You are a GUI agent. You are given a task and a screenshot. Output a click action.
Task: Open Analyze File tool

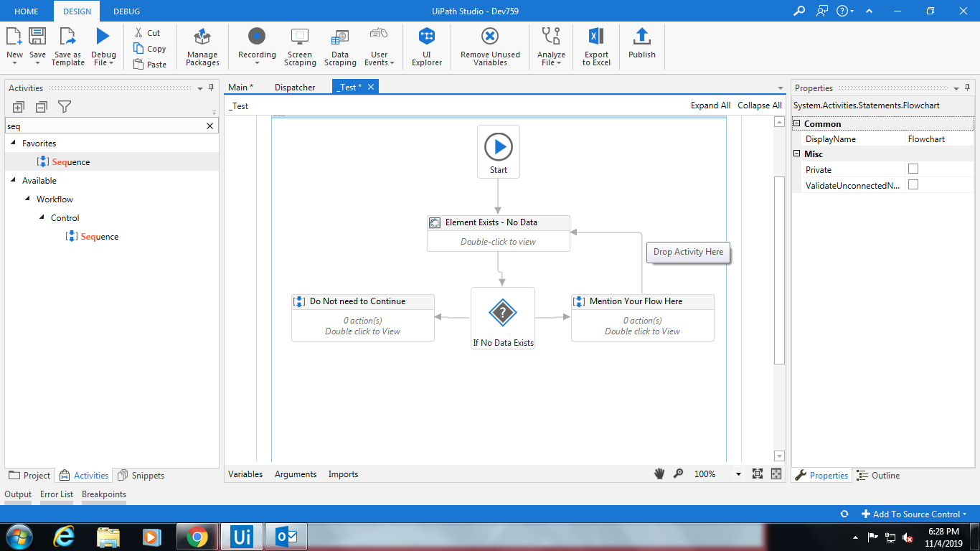click(551, 47)
